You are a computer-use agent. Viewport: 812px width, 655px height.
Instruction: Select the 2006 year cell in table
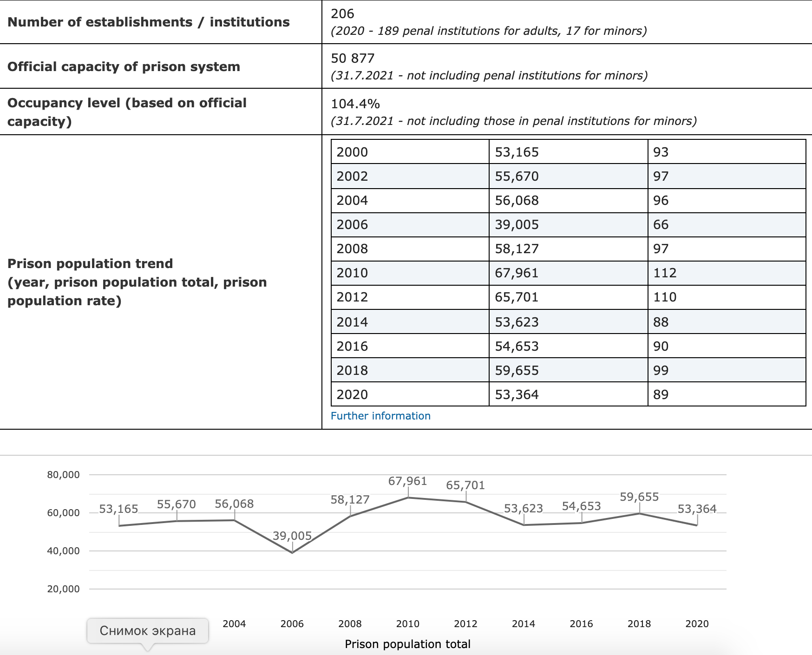click(352, 224)
